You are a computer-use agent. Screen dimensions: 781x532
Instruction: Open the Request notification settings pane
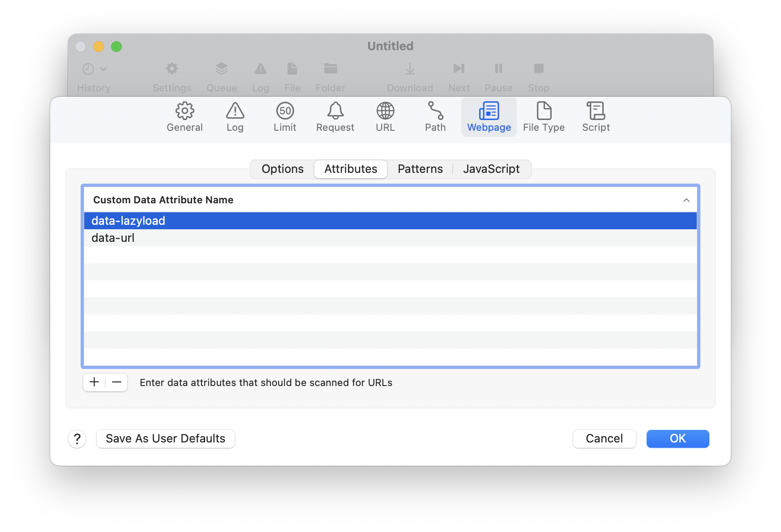tap(335, 117)
